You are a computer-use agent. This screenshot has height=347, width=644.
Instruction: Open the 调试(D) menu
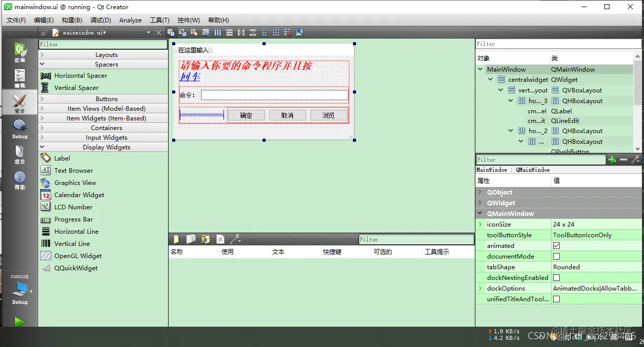tap(101, 20)
